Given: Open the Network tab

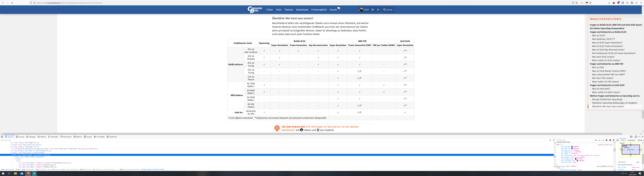Looking at the screenshot, I should pyautogui.click(x=42, y=137).
